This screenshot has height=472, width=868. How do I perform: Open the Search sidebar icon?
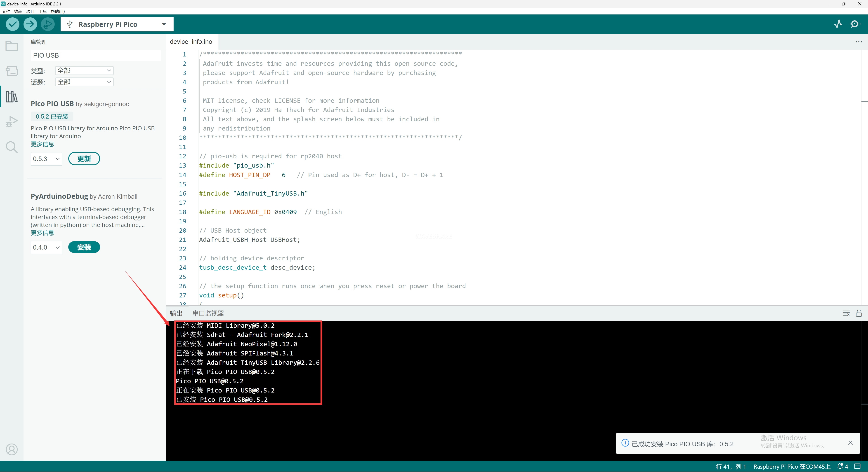[x=12, y=147]
